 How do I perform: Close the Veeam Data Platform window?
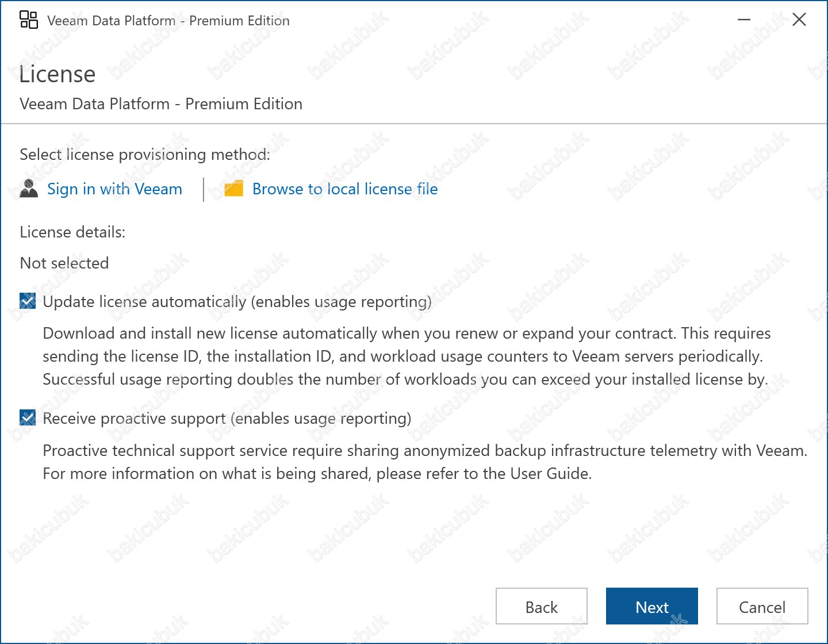point(799,20)
